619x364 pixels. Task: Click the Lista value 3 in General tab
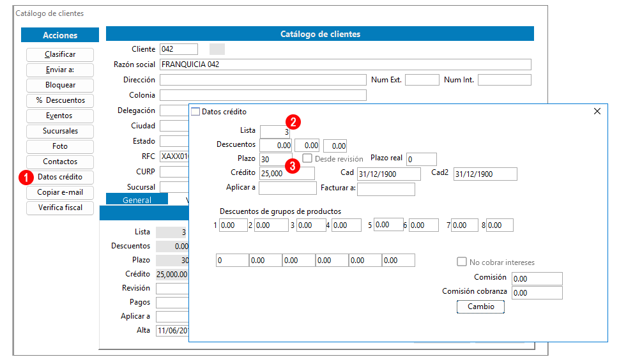[172, 232]
